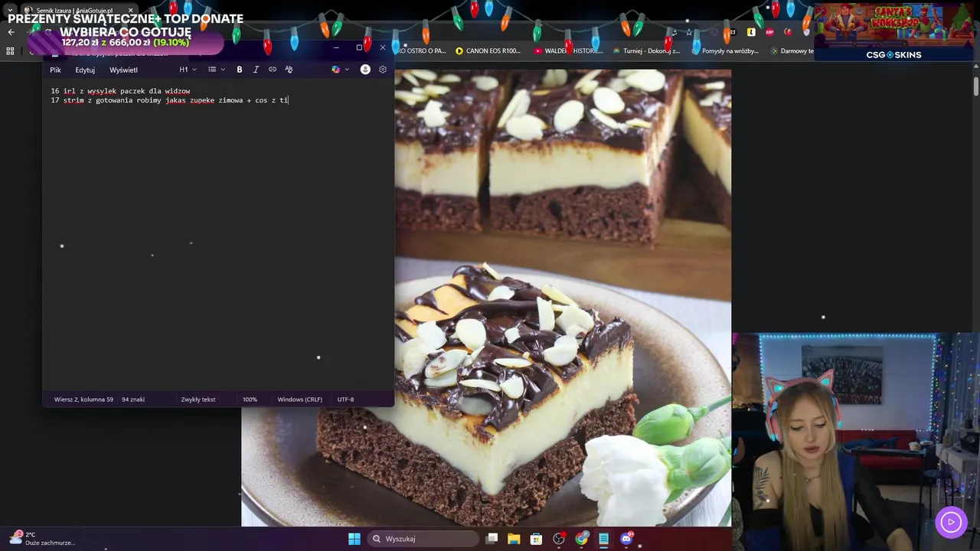980x551 pixels.
Task: Apply italic formatting in Notepad
Action: point(256,70)
